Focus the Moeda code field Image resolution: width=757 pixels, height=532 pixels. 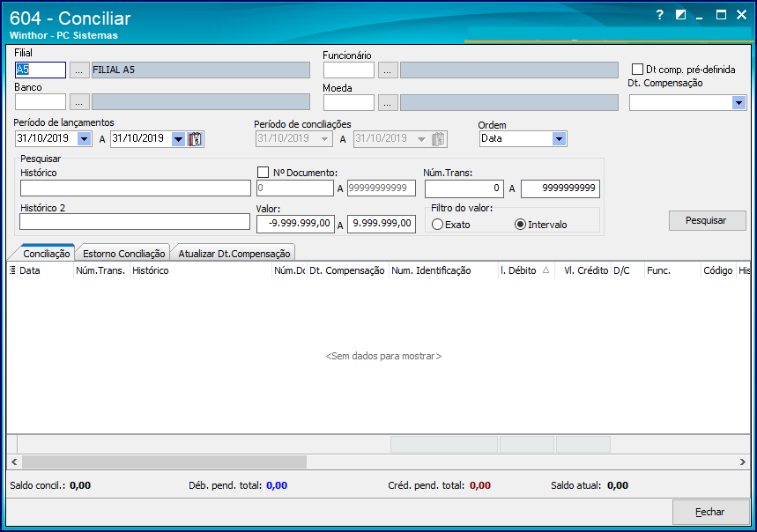(x=349, y=102)
